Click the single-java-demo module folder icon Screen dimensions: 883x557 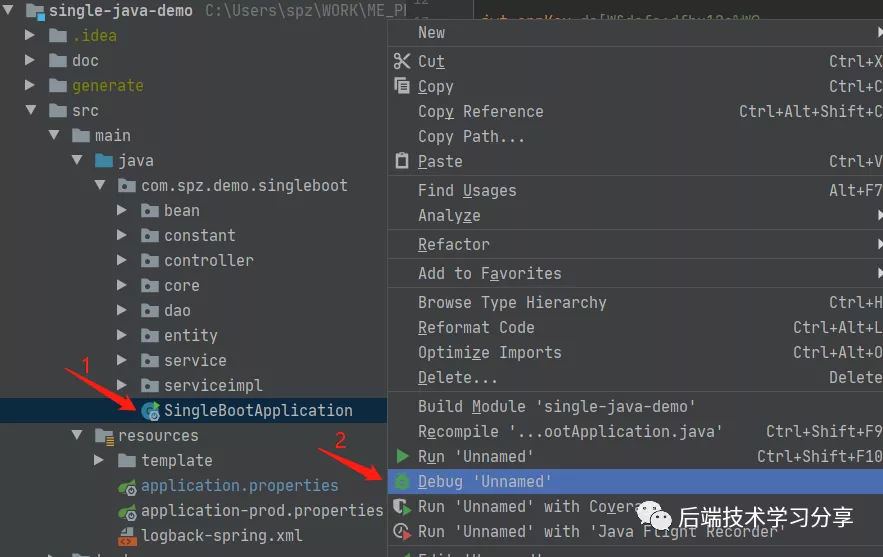coord(35,11)
